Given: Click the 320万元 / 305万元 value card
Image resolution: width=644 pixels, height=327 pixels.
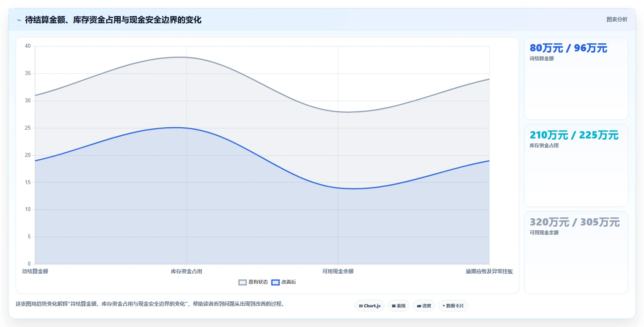Looking at the screenshot, I should click(576, 253).
